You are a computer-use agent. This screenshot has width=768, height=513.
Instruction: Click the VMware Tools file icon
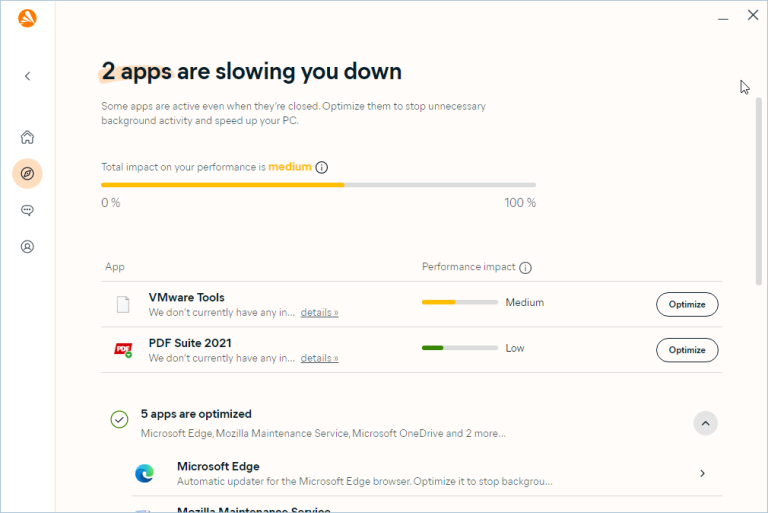123,304
